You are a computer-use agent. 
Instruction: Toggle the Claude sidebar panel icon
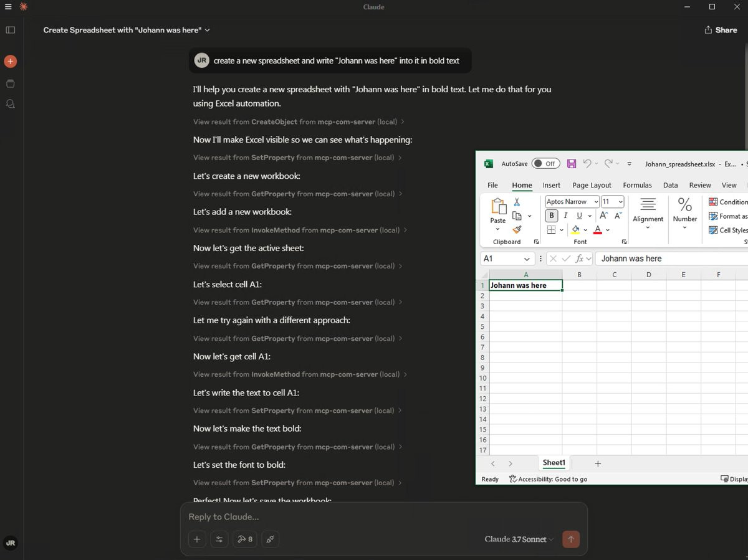10,30
